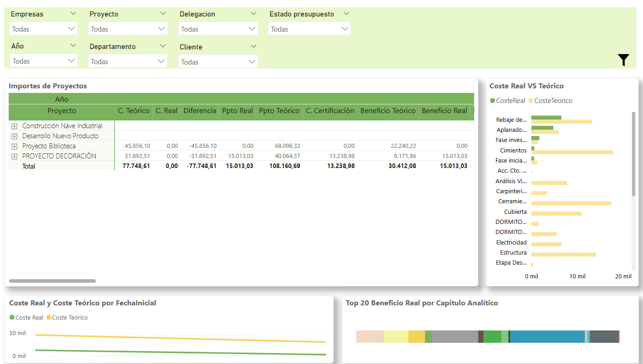Expand the PROYECTO DECORACIÓN row
643x364 pixels.
(15, 156)
